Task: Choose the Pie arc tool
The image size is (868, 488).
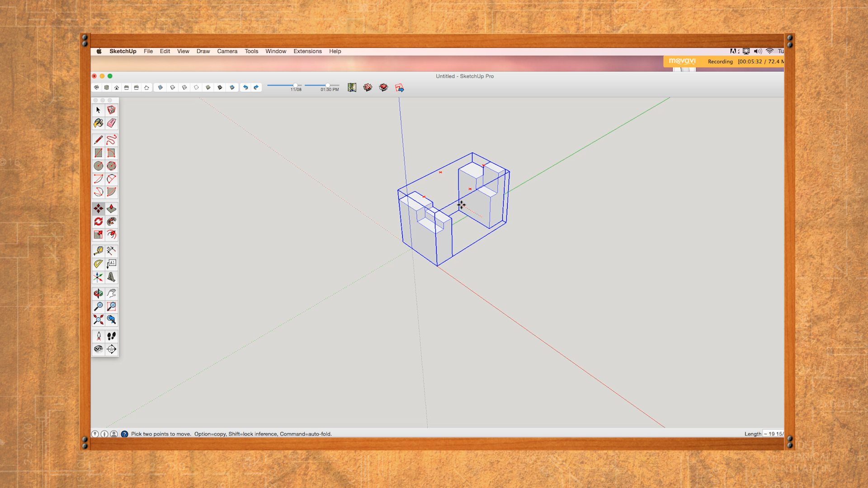Action: pyautogui.click(x=111, y=192)
